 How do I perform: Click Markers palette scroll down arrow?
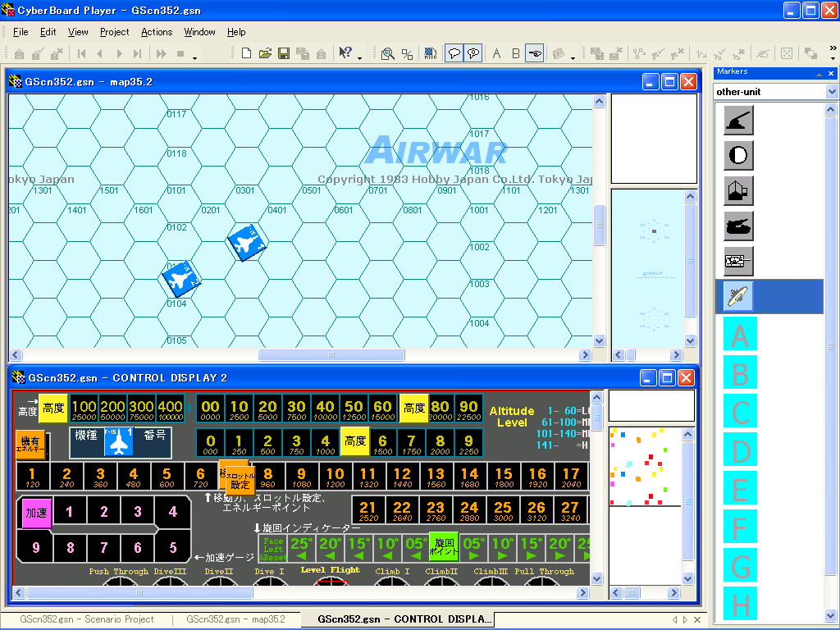point(831,615)
